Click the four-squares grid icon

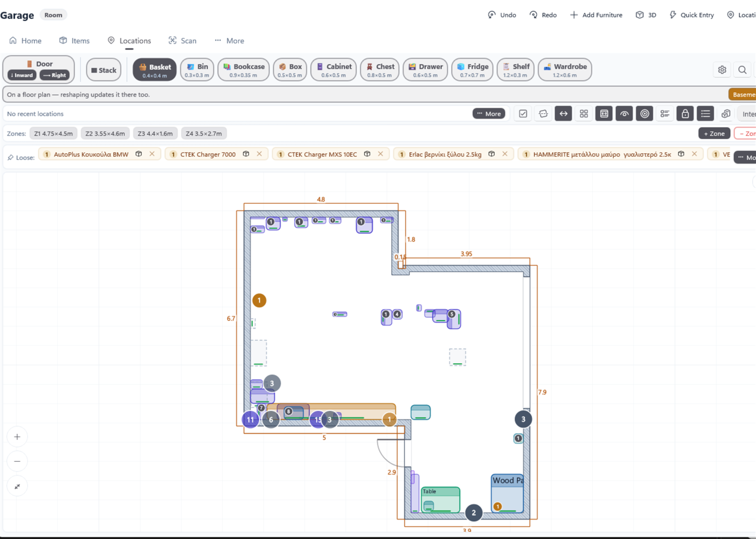click(x=584, y=114)
